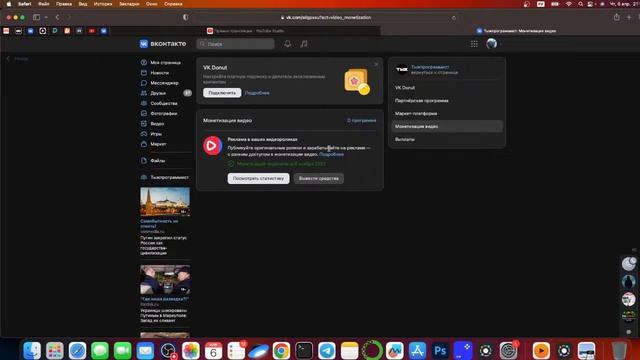The image size is (640, 360).
Task: Click the 'Назад' back link at left
Action: point(18,59)
